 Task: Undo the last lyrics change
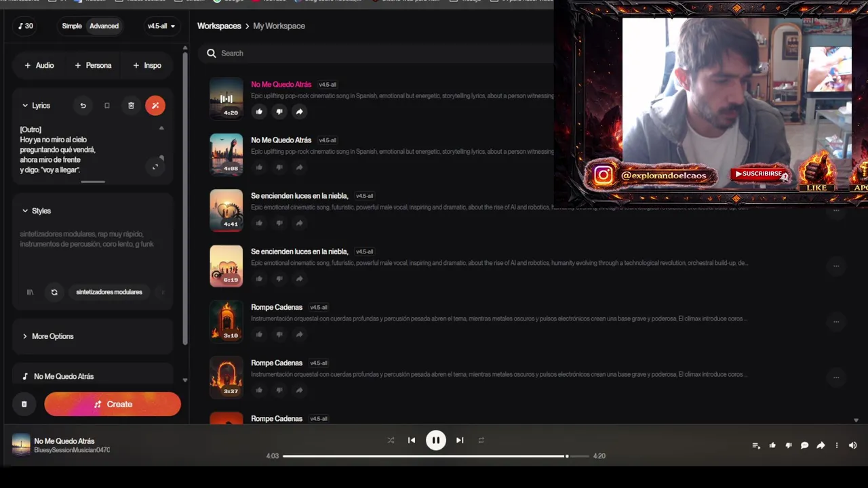[83, 106]
